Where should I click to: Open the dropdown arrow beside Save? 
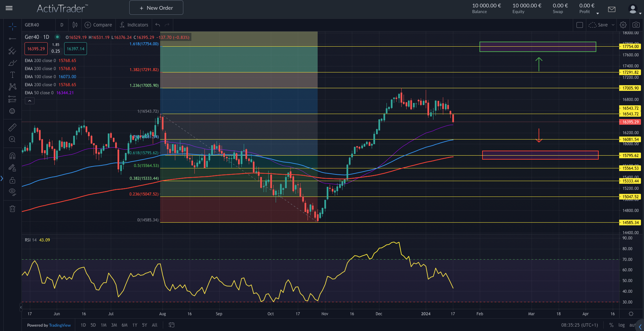613,25
